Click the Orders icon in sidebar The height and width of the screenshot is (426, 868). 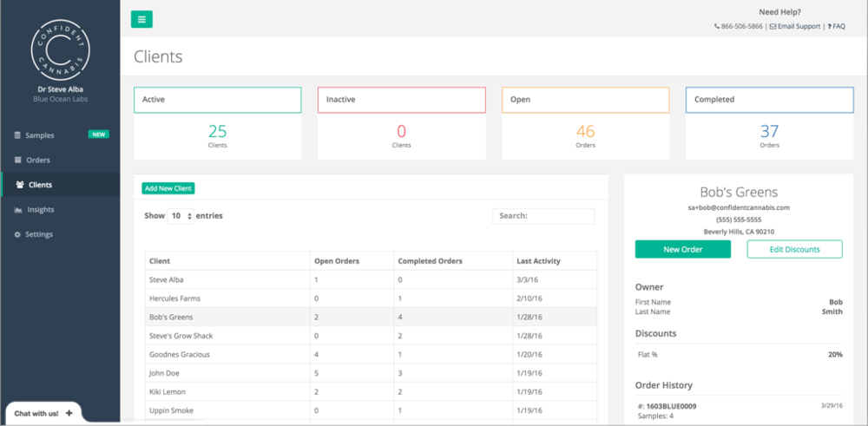click(17, 161)
